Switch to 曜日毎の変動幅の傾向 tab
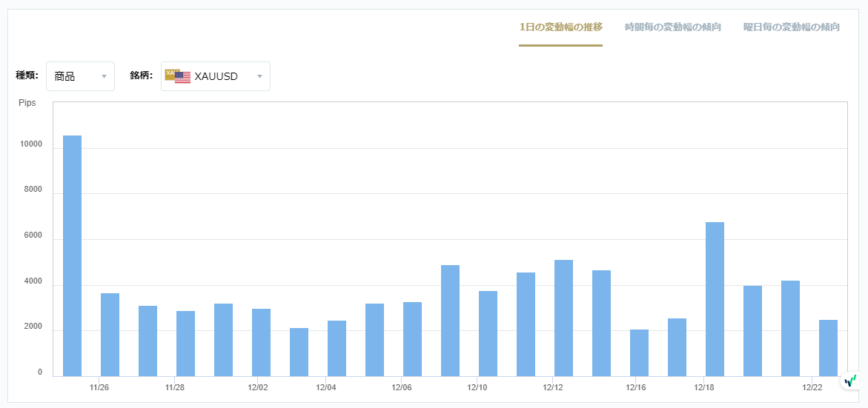Image resolution: width=868 pixels, height=408 pixels. pyautogui.click(x=792, y=27)
